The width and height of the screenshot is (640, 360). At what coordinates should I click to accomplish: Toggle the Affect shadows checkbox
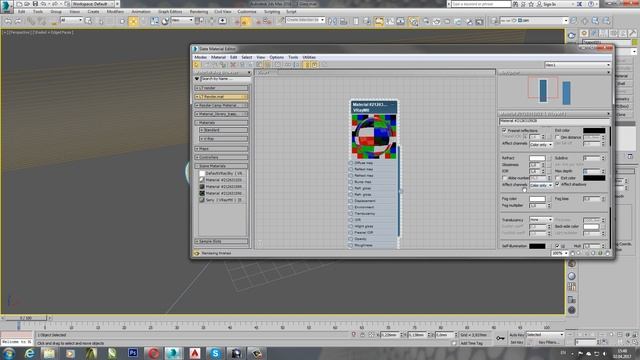[x=558, y=184]
